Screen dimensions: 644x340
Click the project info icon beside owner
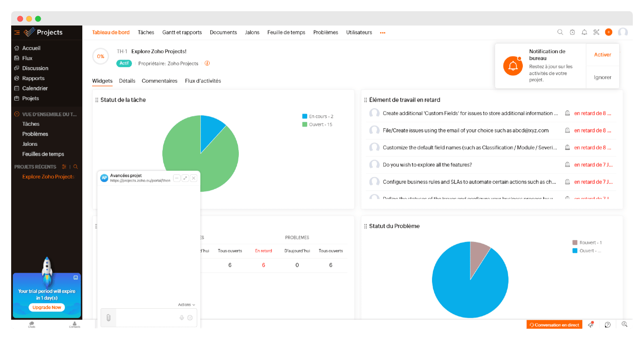pyautogui.click(x=207, y=64)
